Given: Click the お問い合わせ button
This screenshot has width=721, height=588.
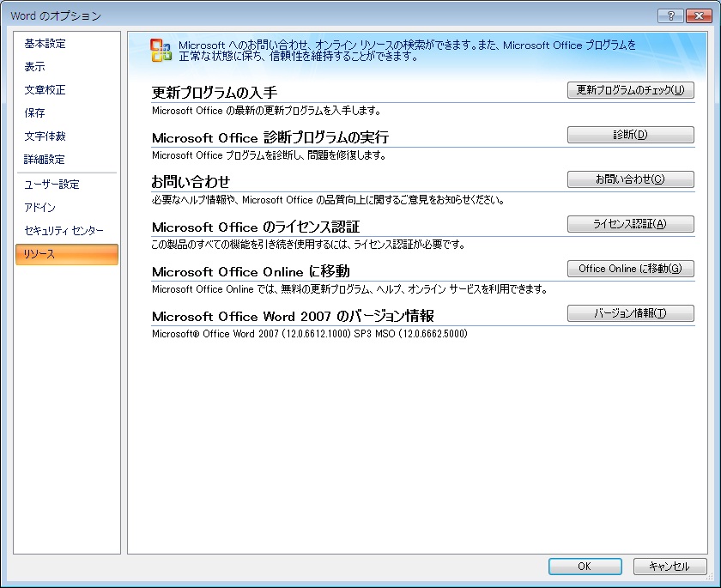Looking at the screenshot, I should (x=630, y=179).
